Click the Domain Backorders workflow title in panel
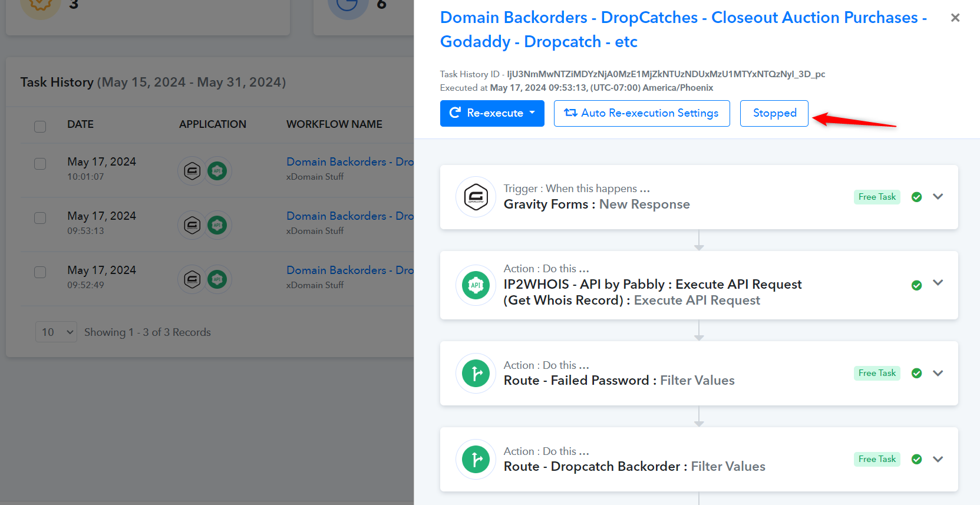The width and height of the screenshot is (980, 505). click(x=684, y=29)
